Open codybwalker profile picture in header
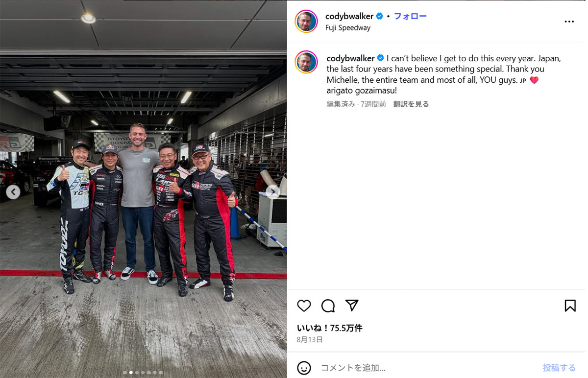The image size is (588, 378). pos(306,22)
